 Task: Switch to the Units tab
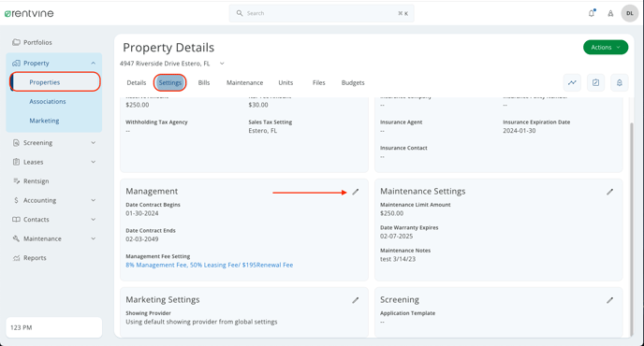coord(285,82)
